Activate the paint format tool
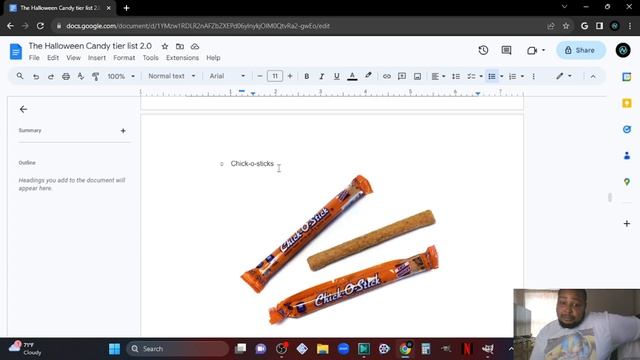This screenshot has width=640, height=360. [96, 76]
